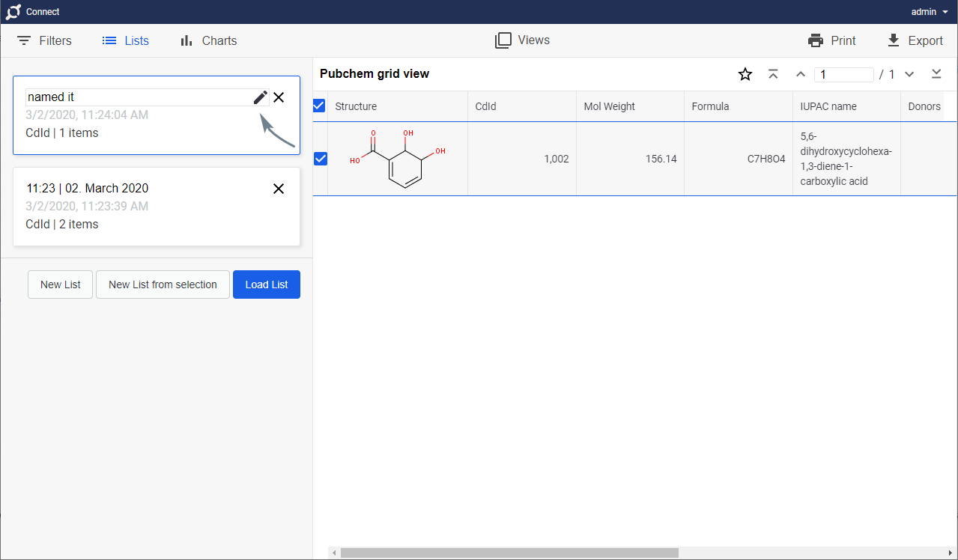Click New List from selection button
This screenshot has width=958, height=560.
[x=163, y=284]
